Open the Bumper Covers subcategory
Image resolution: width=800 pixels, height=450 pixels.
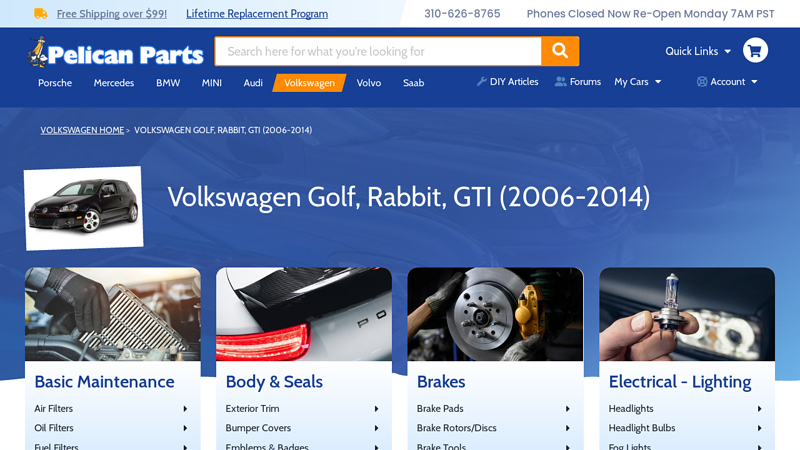[258, 428]
